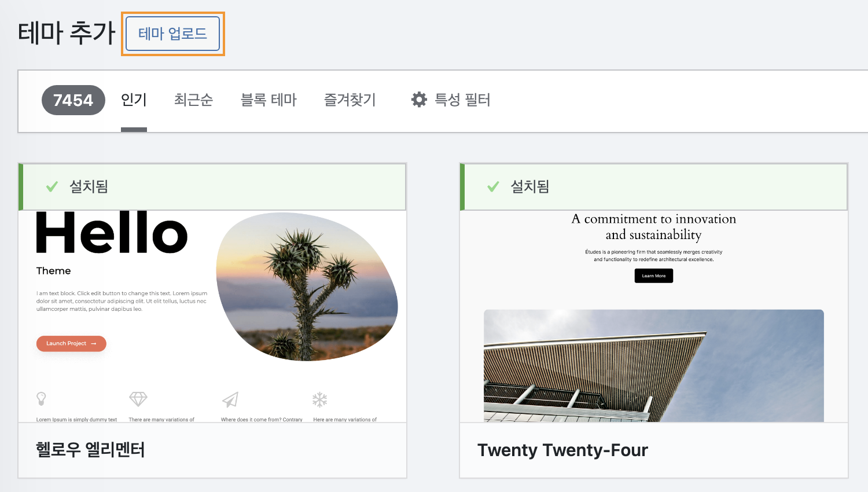868x492 pixels.
Task: Open the Twenty Twenty-Four theme preview image
Action: point(654,316)
